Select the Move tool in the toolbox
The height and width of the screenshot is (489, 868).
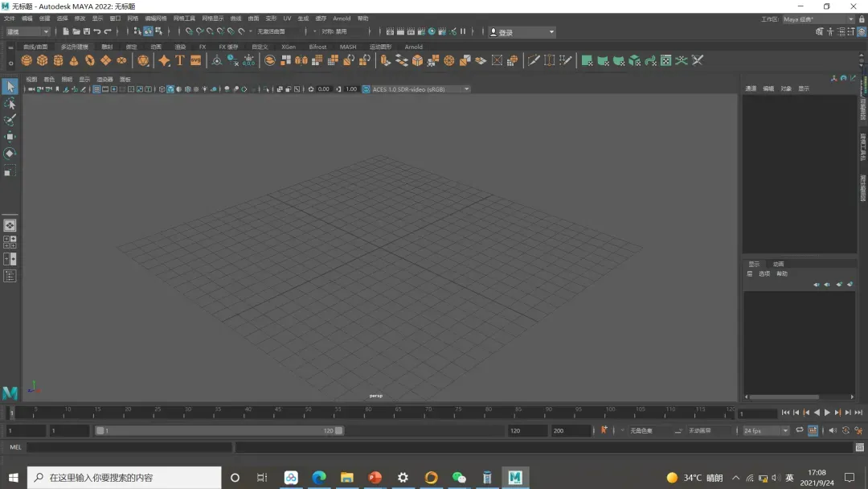tap(10, 137)
